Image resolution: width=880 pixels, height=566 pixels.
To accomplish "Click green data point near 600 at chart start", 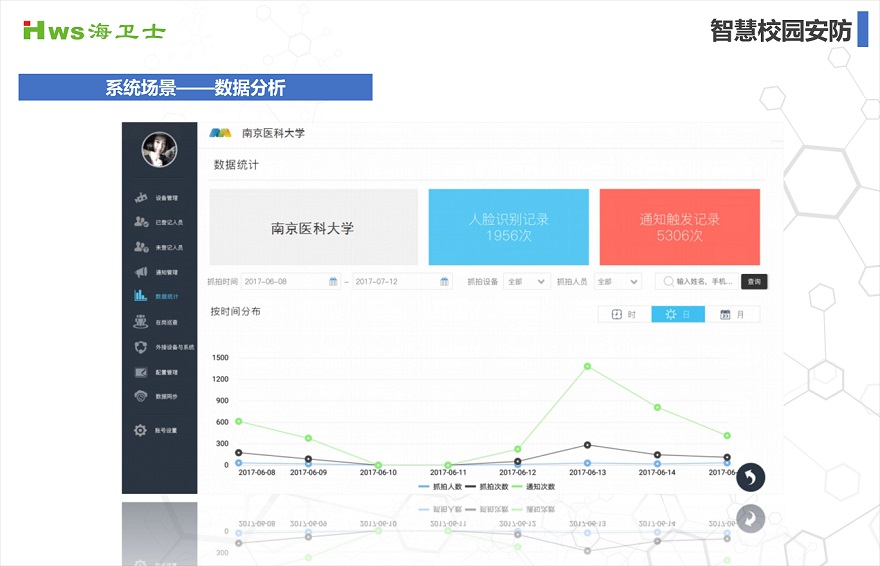I will coord(239,421).
